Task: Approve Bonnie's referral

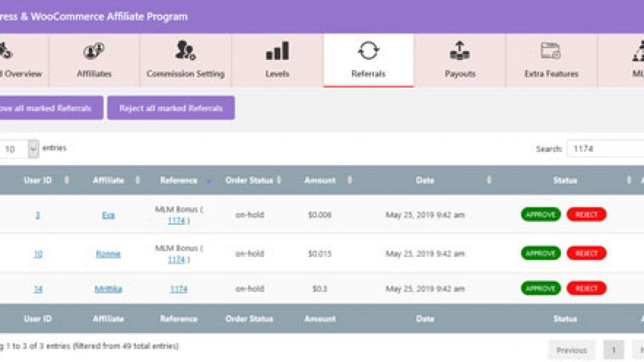Action: pos(541,253)
